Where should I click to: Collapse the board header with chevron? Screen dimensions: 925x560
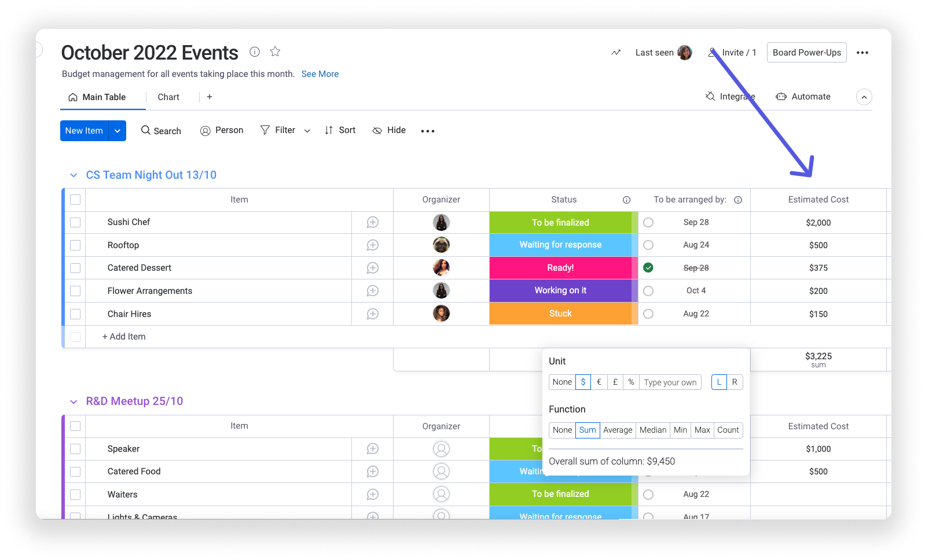[864, 97]
